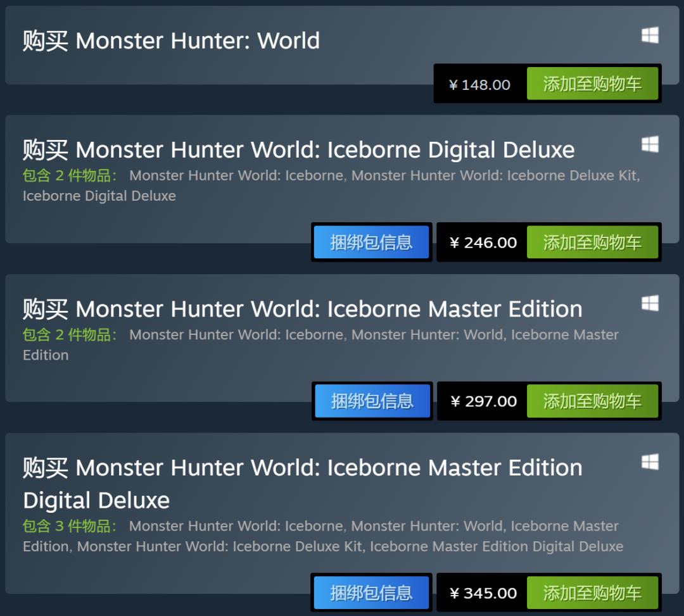684x616 pixels.
Task: Click the 297 yuan Iceborne Master Edition heading
Action: pos(302,309)
